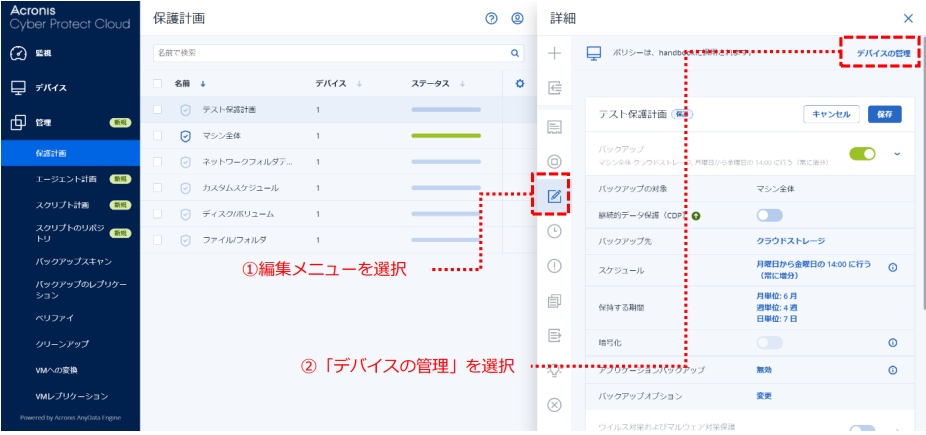This screenshot has height=435, width=926.
Task: Click the 名前で検索 search field
Action: pos(330,52)
